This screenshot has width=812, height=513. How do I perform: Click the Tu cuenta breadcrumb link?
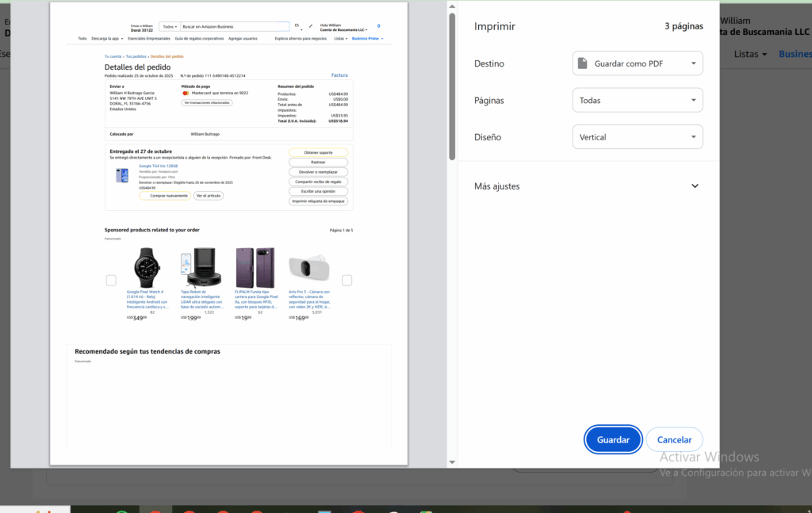click(x=113, y=56)
